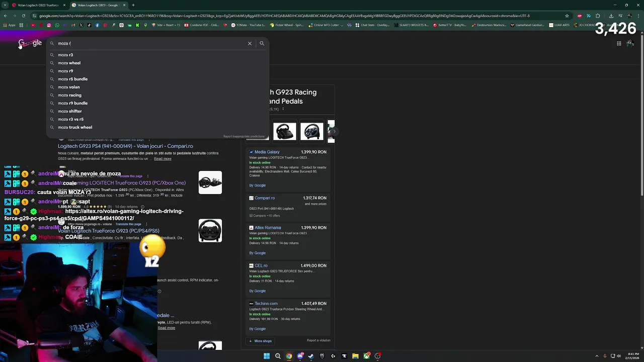This screenshot has height=362, width=644.
Task: Click Report inappropriate predictions link
Action: (244, 136)
